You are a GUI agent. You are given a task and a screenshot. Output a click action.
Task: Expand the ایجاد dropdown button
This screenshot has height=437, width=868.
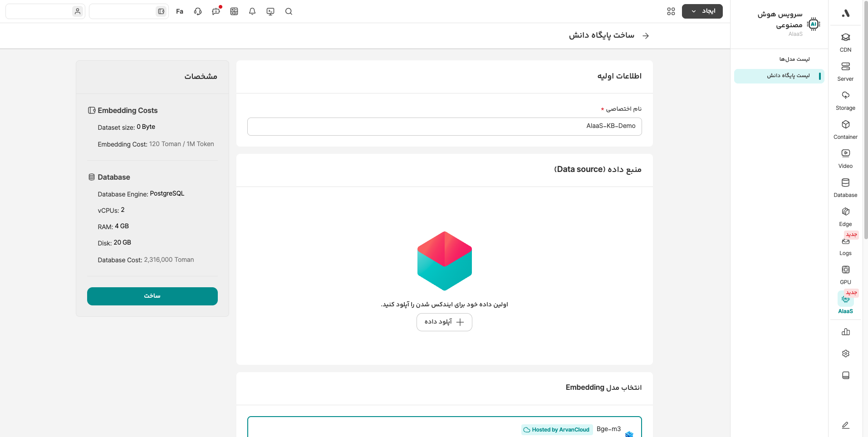tap(702, 11)
